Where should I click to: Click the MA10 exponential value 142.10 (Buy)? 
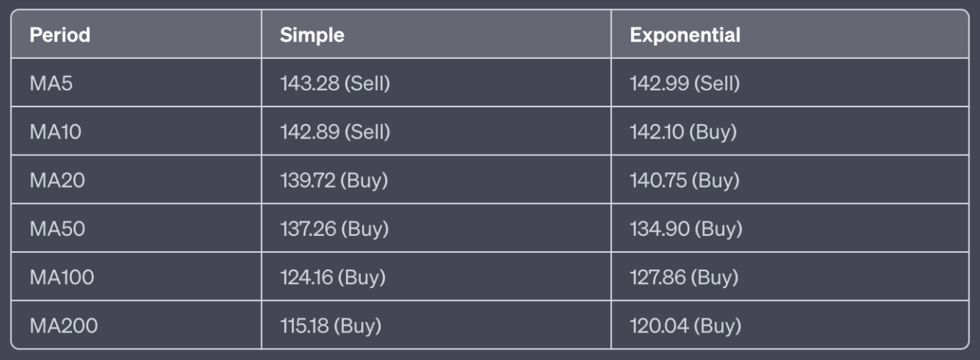point(683,132)
